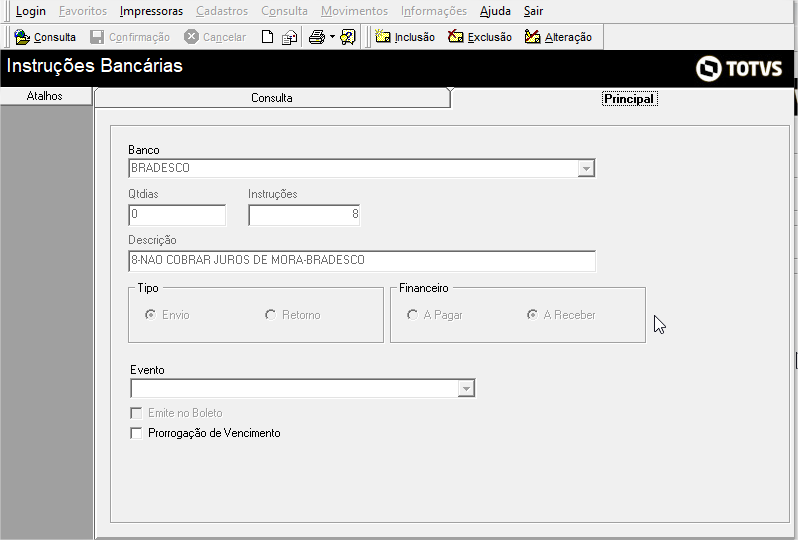Viewport: 798px width, 540px height.
Task: Click the Evento combo box field
Action: pyautogui.click(x=303, y=389)
